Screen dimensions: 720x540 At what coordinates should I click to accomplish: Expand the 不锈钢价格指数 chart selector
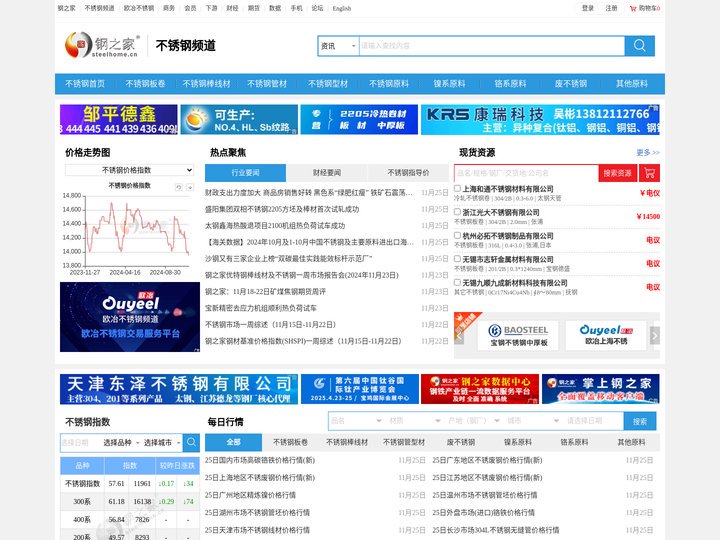(129, 170)
